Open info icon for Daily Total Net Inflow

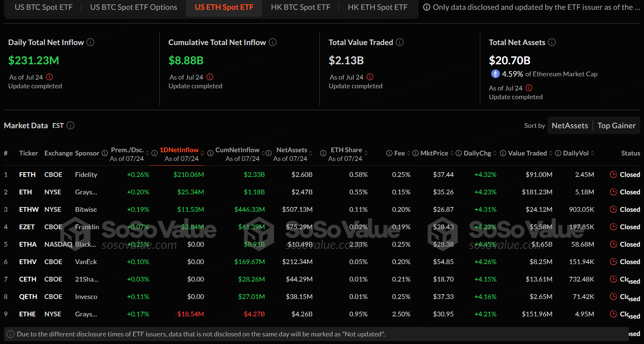click(x=91, y=43)
